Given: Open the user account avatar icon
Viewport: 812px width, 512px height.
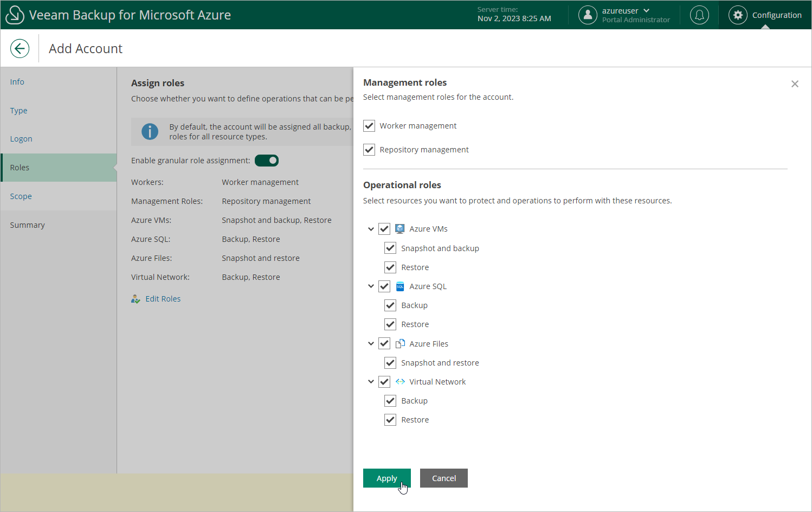Looking at the screenshot, I should pyautogui.click(x=588, y=15).
